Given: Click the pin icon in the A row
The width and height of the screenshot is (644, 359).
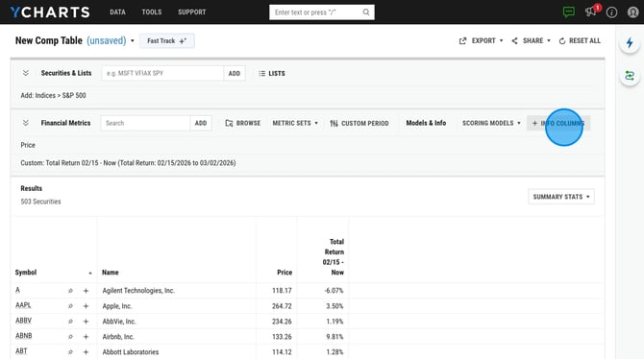Looking at the screenshot, I should pos(70,291).
